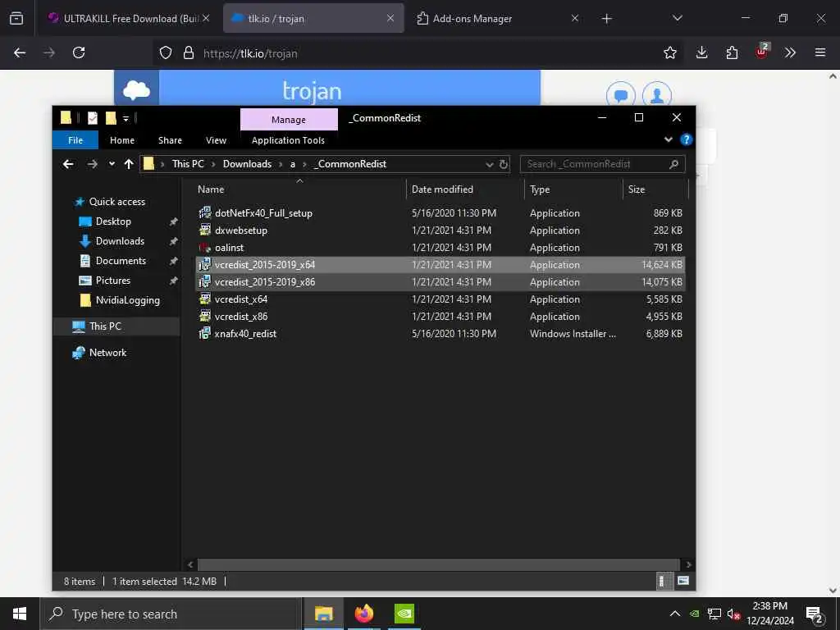Image resolution: width=840 pixels, height=630 pixels.
Task: Select the oalinst application icon
Action: pos(204,248)
